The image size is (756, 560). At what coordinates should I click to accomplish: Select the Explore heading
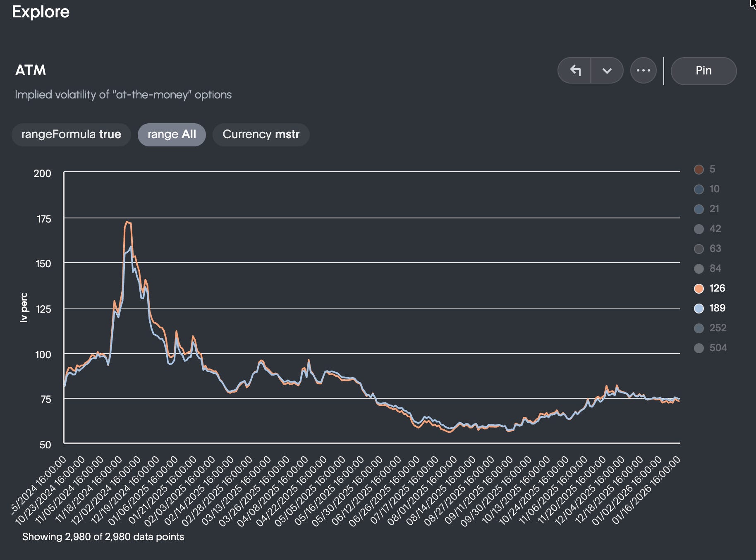point(41,12)
